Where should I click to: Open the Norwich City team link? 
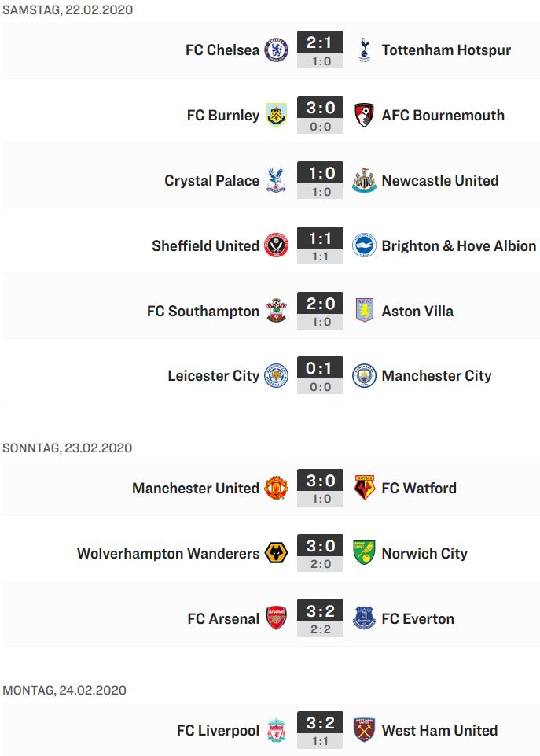point(424,553)
